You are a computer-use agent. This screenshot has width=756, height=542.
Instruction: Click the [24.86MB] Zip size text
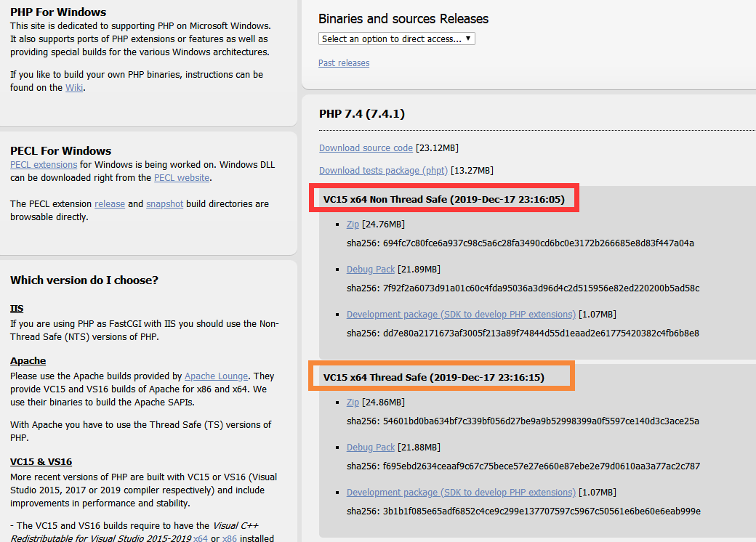coord(383,403)
